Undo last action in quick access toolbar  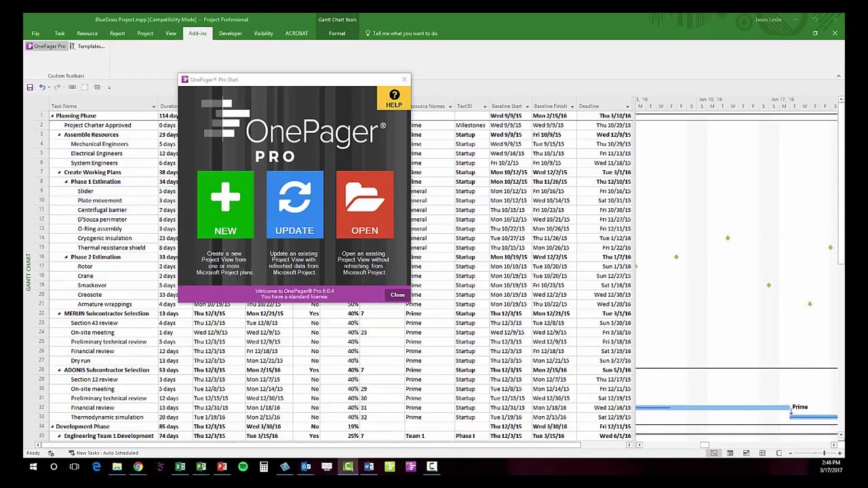click(42, 87)
